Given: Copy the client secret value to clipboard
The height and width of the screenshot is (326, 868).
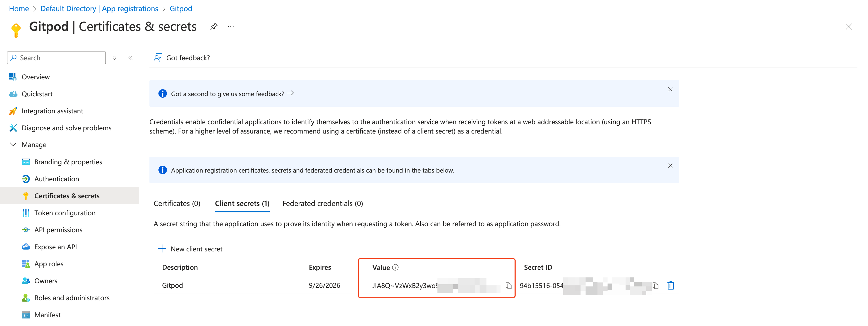Looking at the screenshot, I should (508, 286).
